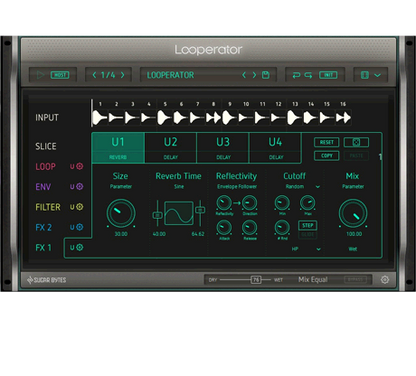Select the ENV track label
This screenshot has height=376, width=416.
pos(43,187)
